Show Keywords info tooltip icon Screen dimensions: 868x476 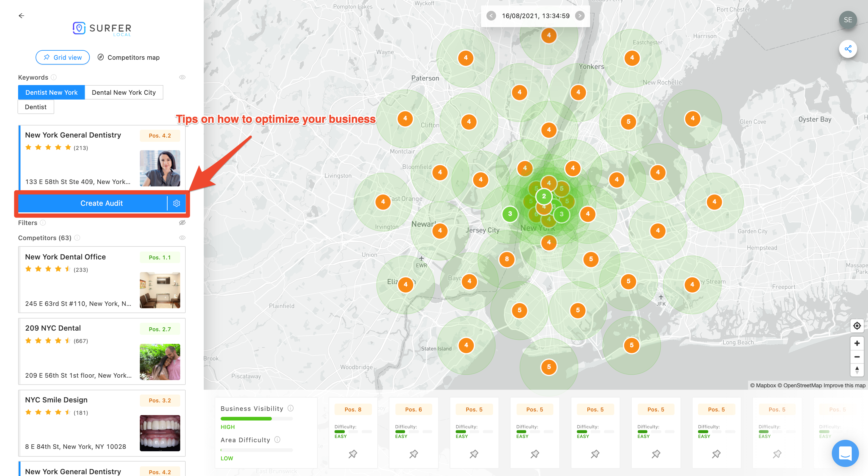(x=54, y=77)
